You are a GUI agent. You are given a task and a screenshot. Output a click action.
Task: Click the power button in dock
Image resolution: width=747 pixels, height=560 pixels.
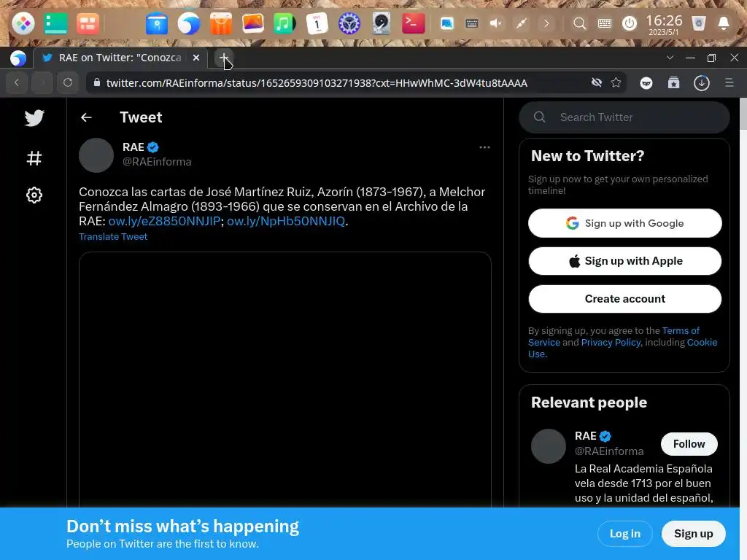click(630, 23)
